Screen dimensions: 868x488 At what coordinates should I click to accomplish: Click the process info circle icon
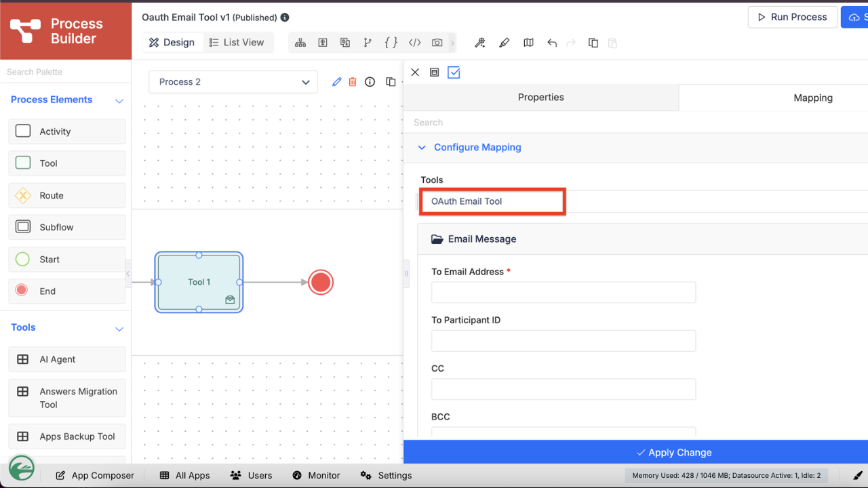(x=370, y=82)
